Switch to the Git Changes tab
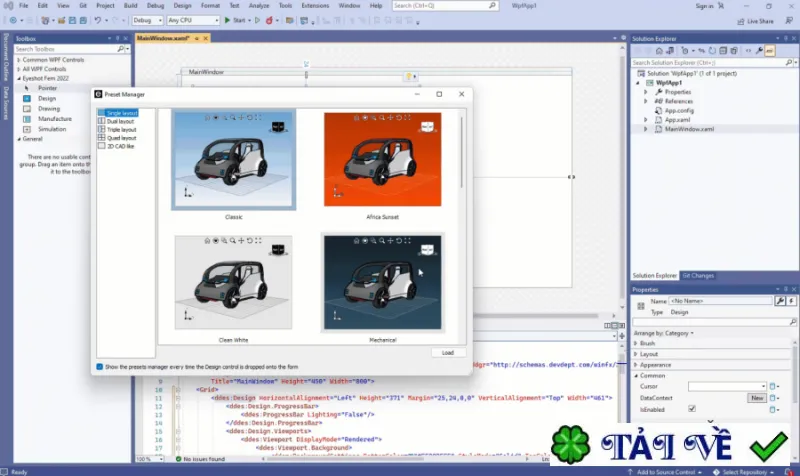This screenshot has height=476, width=800. [x=698, y=275]
